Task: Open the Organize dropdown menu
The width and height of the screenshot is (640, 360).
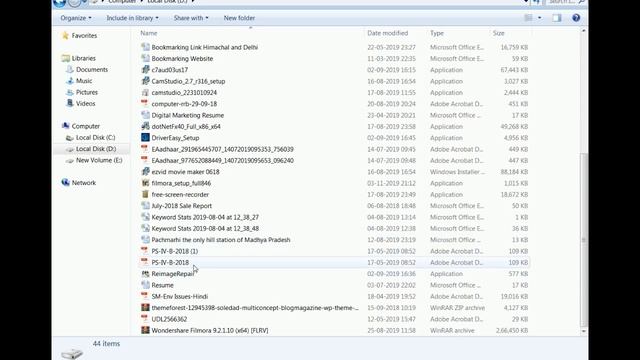Action: tap(76, 18)
